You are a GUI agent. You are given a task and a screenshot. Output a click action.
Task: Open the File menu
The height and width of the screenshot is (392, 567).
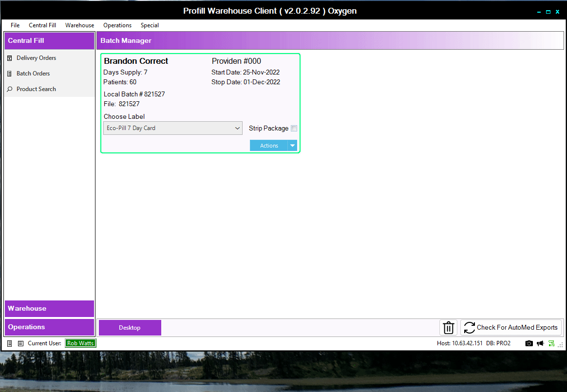click(15, 25)
